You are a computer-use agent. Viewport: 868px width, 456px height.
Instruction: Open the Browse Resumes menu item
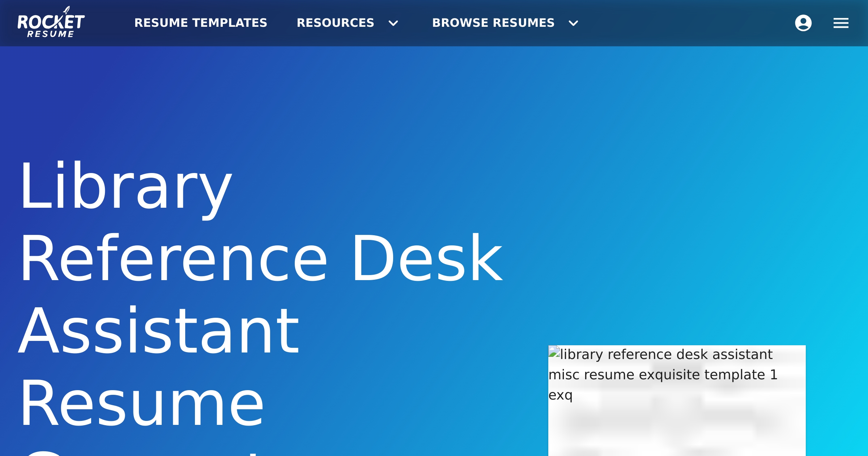click(493, 23)
